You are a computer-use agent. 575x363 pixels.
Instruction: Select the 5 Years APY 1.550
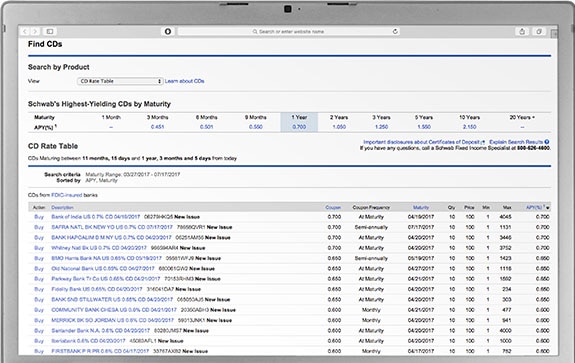424,127
